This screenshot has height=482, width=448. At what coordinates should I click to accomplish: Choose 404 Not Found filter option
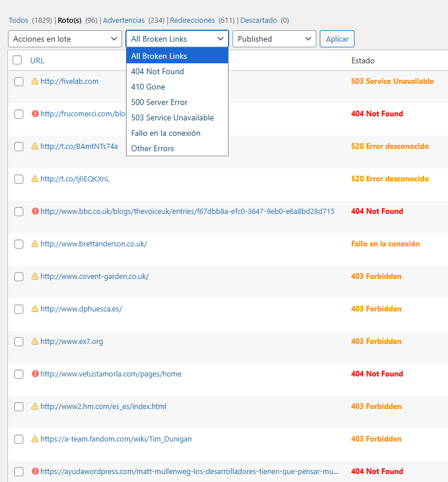(177, 71)
